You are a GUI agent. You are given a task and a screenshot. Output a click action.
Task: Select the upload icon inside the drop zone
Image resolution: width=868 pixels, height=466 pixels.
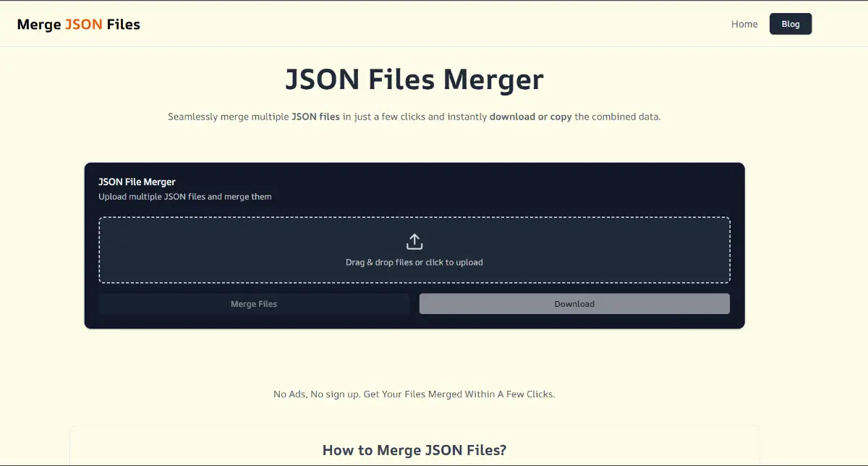click(x=414, y=240)
